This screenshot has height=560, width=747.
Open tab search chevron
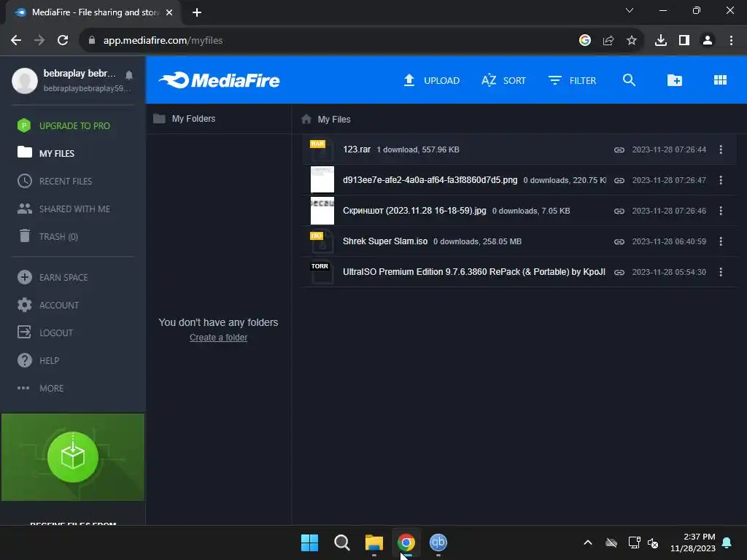tap(630, 10)
